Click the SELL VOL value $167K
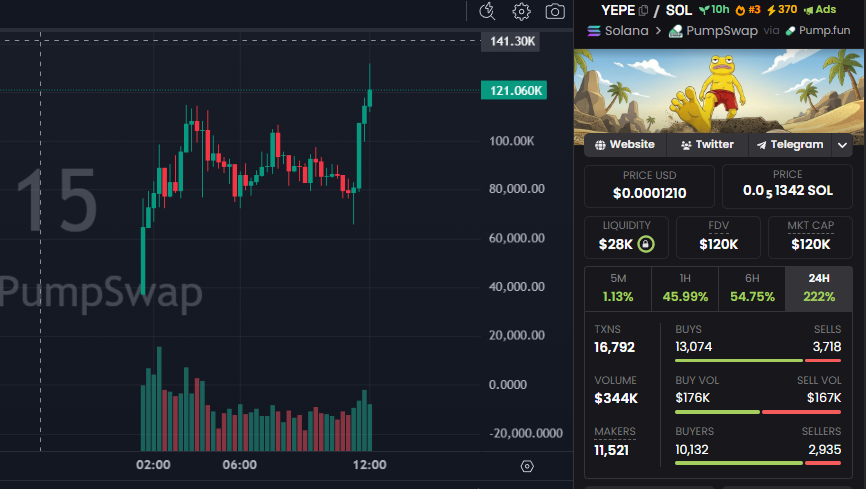This screenshot has height=489, width=866. pos(824,398)
